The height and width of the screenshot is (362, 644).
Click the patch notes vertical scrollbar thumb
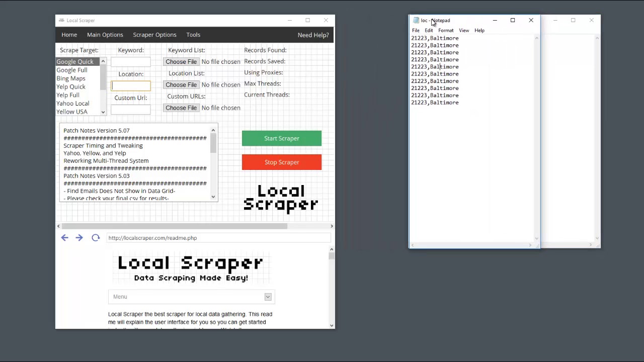coord(213,143)
